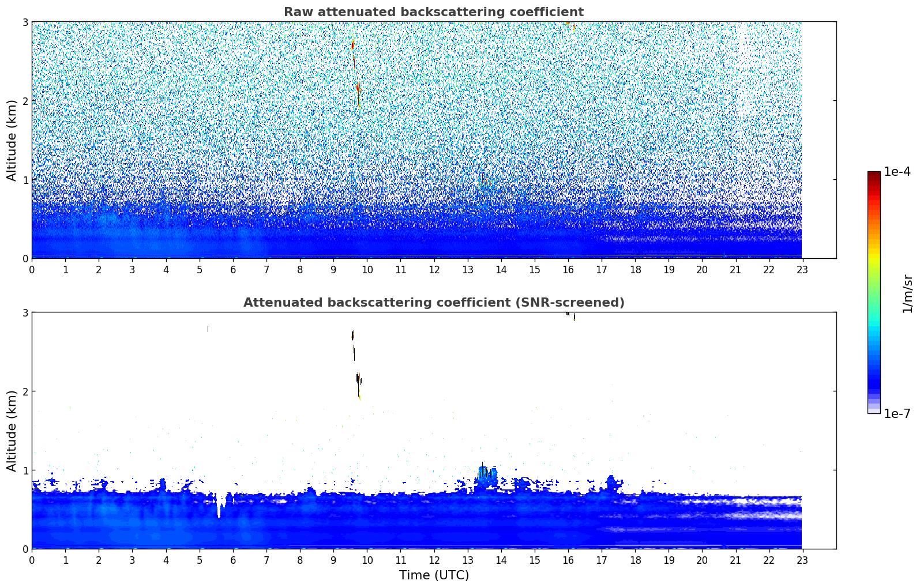Click the white dip near 5.6 UTC in bottom plot
Viewport: 920px width, 588px height.
(x=219, y=506)
